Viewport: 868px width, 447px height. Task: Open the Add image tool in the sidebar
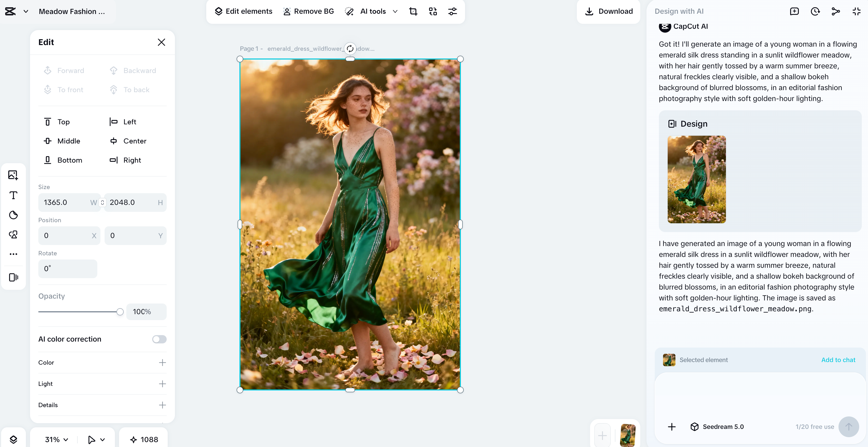[13, 175]
